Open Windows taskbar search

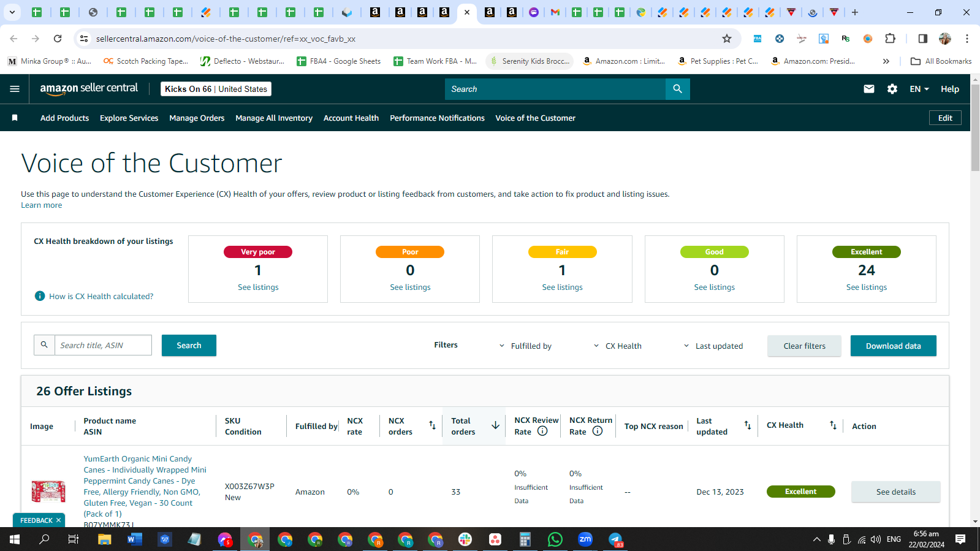(x=45, y=539)
